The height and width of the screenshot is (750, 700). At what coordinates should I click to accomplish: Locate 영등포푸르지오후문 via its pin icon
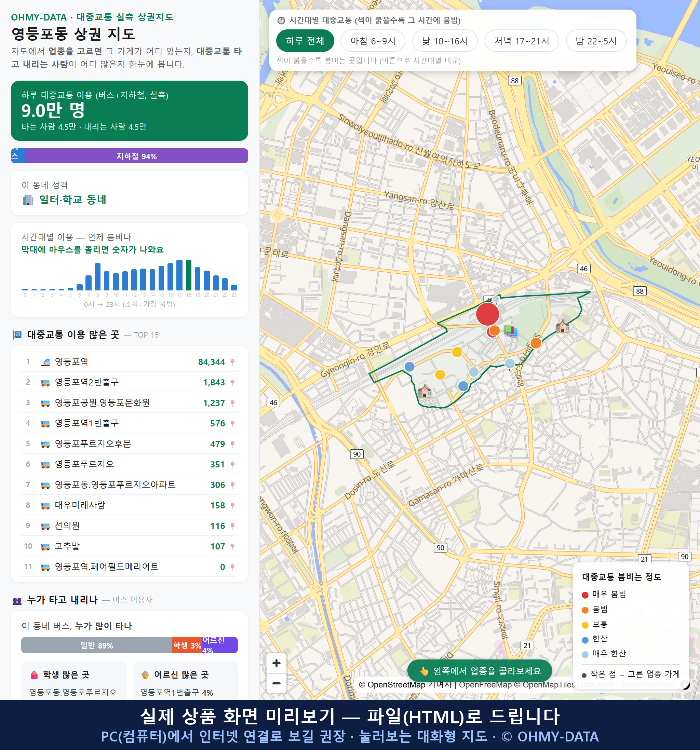232,444
